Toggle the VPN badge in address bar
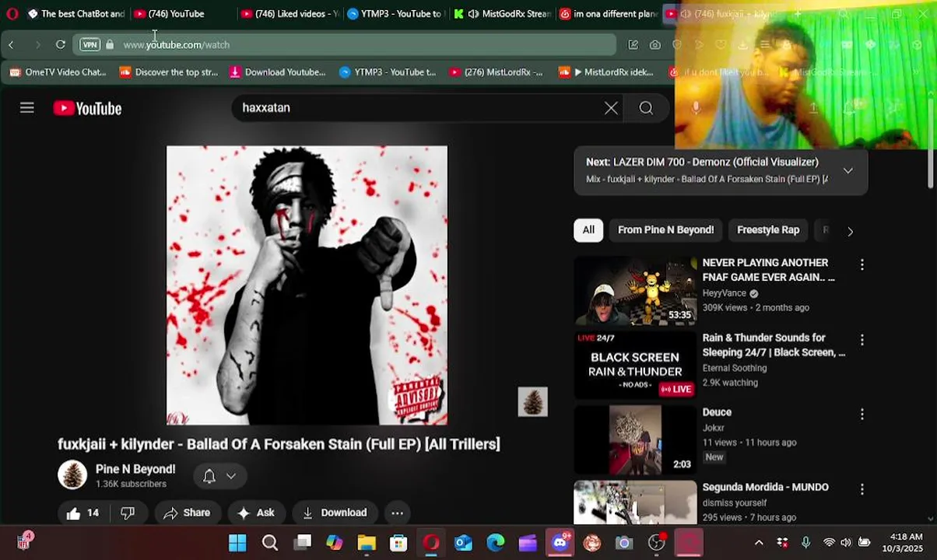 coord(90,44)
